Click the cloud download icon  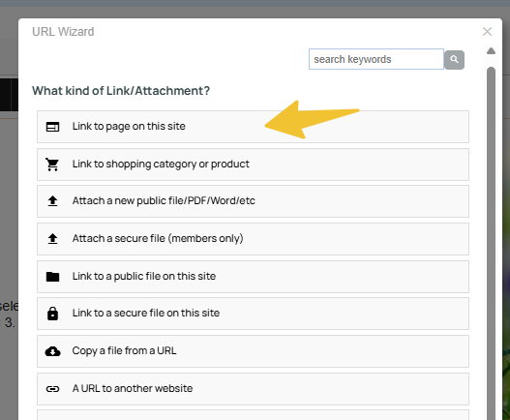click(52, 351)
